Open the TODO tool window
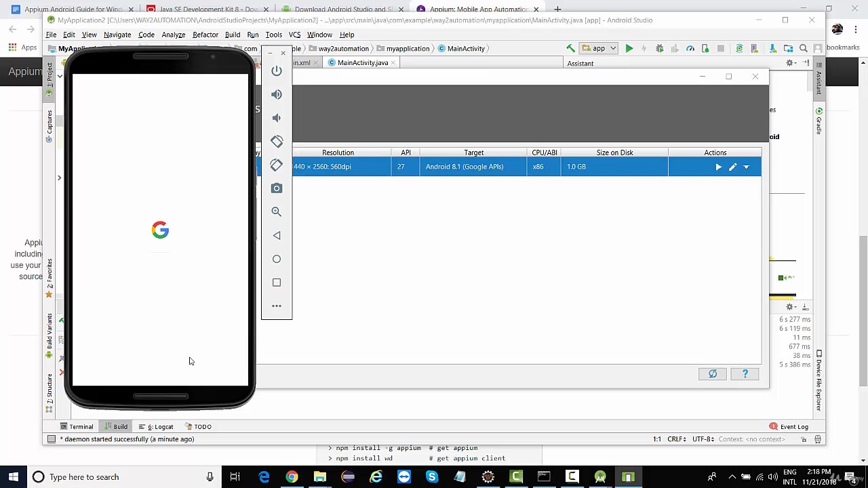Viewport: 868px width, 488px height. pos(198,426)
